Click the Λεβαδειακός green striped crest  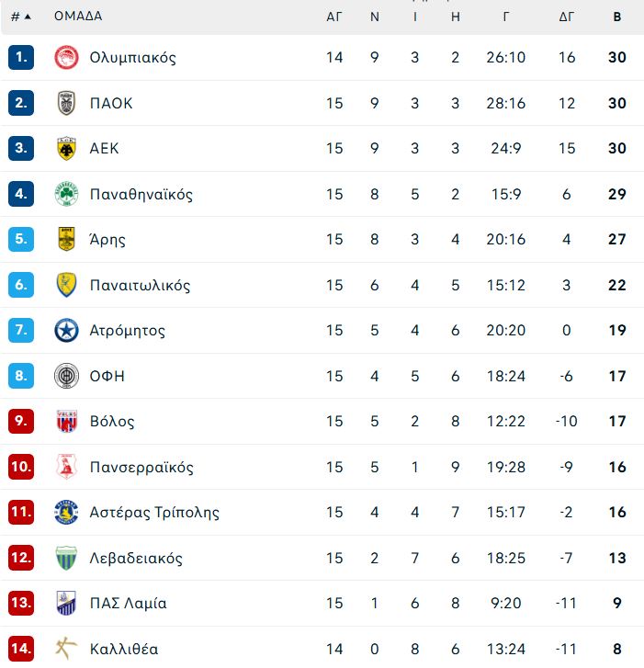(x=66, y=558)
